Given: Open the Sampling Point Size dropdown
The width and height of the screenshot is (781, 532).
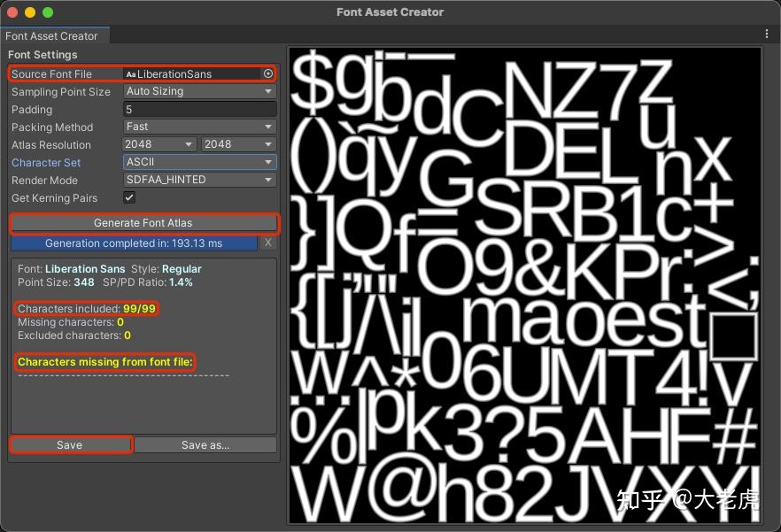Looking at the screenshot, I should [x=199, y=91].
